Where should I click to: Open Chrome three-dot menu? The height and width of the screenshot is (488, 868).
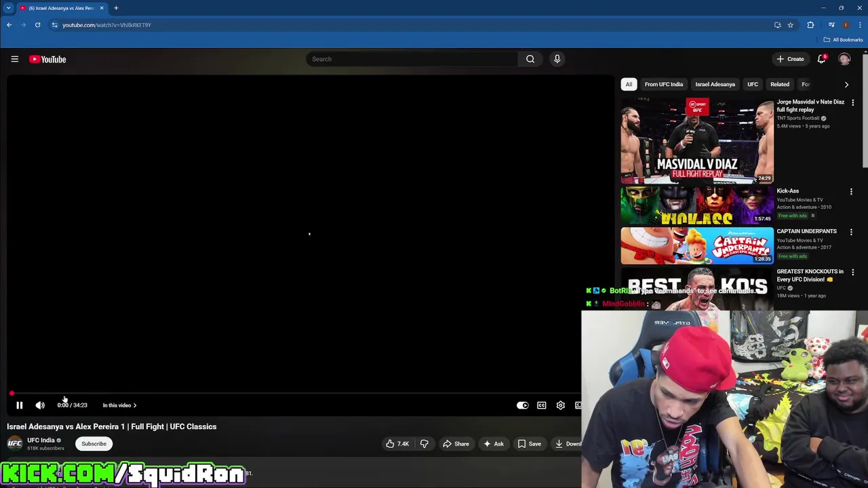(859, 25)
